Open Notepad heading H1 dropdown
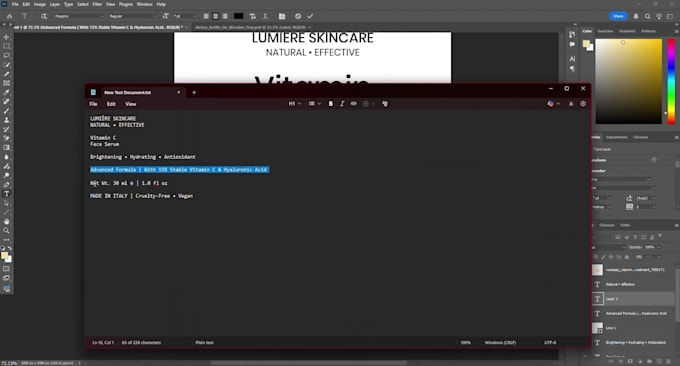Viewport: 680px width, 366px height. pos(295,104)
